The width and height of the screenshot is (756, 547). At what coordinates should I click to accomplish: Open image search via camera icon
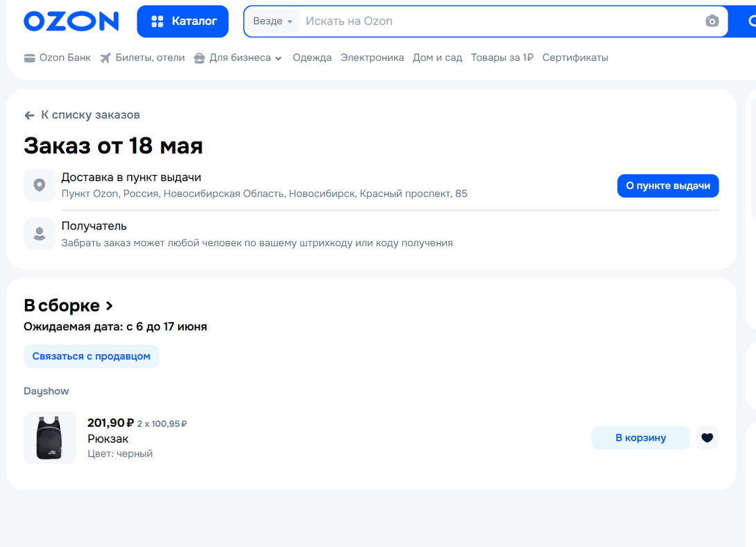point(712,22)
